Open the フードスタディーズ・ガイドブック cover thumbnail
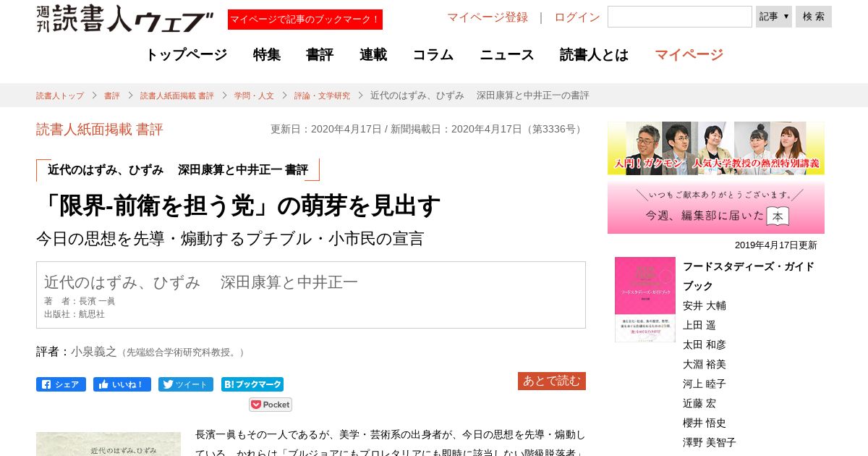 click(645, 300)
